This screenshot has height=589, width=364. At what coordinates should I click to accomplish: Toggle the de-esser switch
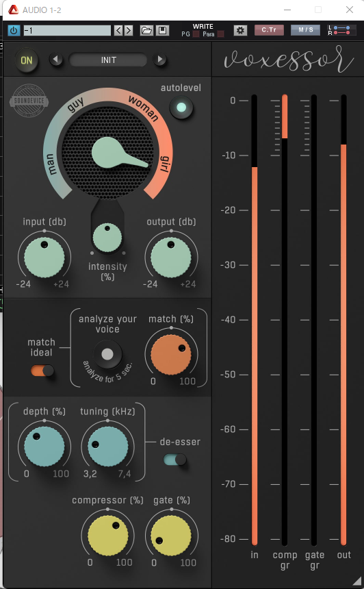(x=175, y=460)
